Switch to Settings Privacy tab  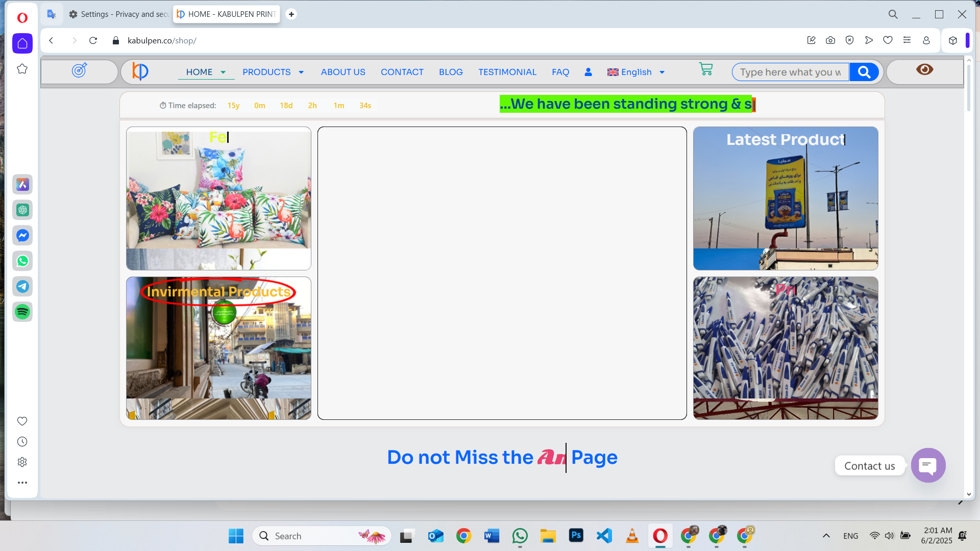click(x=119, y=14)
